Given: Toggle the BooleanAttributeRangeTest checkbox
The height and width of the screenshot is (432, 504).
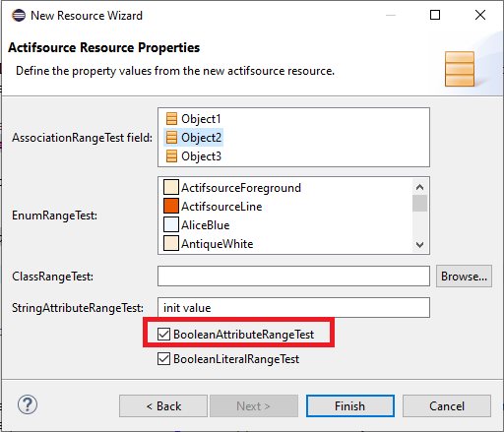Looking at the screenshot, I should (163, 335).
